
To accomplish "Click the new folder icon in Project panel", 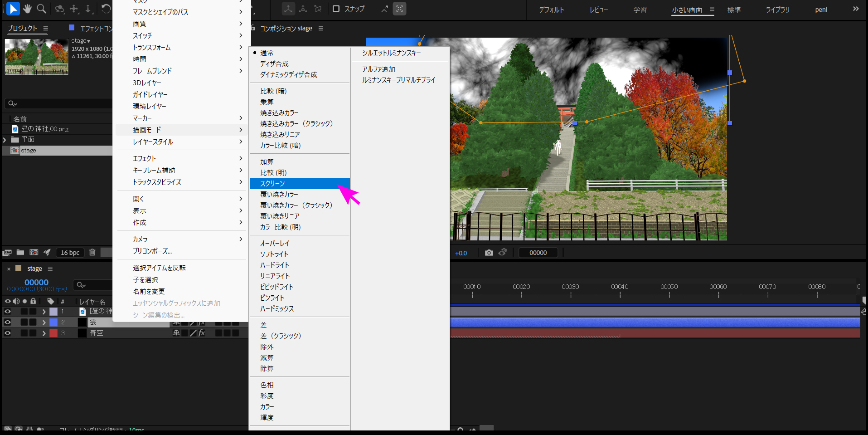I will 20,252.
